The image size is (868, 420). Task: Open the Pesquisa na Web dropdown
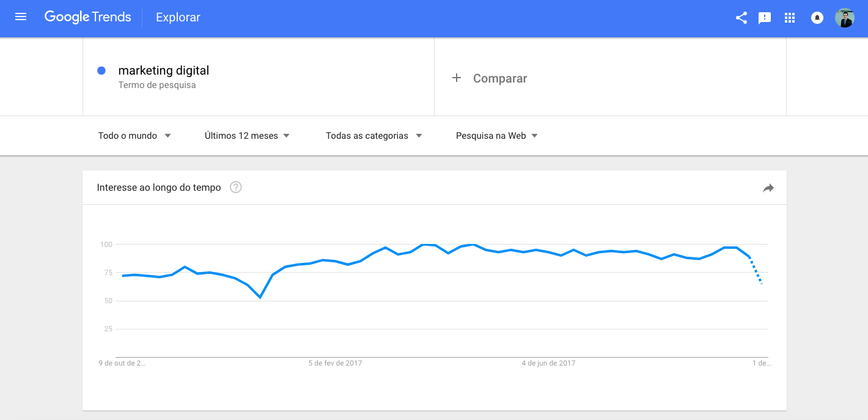tap(496, 136)
